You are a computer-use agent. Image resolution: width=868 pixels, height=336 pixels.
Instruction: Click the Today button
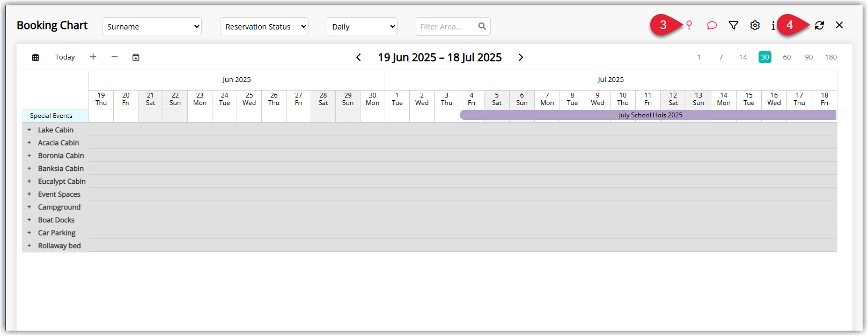[65, 57]
